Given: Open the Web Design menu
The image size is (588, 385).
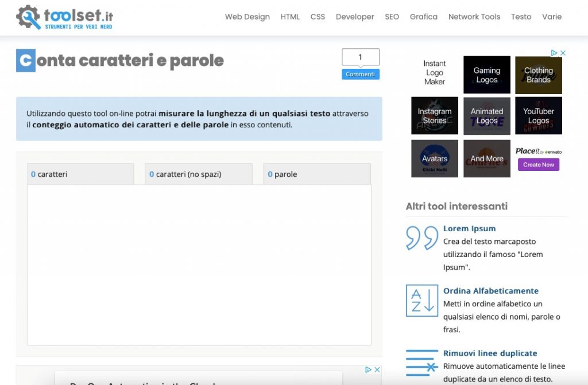Looking at the screenshot, I should click(x=247, y=17).
